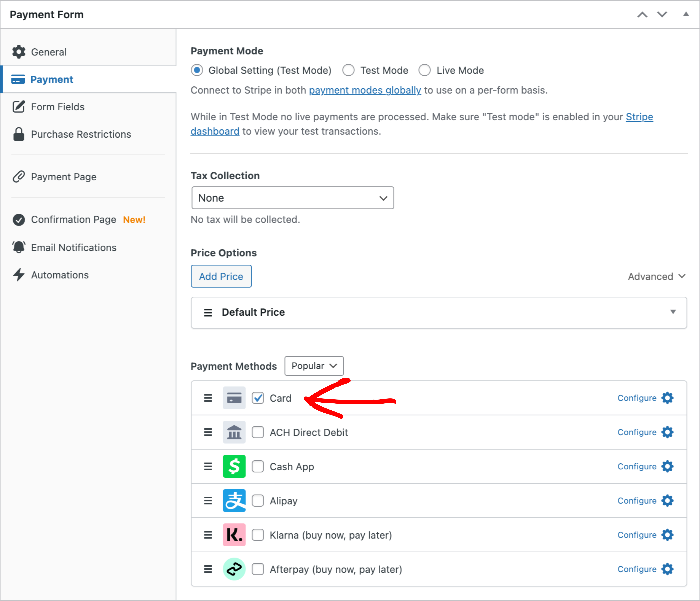Click the pink Klarna logo
Screen dimensions: 700x601
point(234,535)
